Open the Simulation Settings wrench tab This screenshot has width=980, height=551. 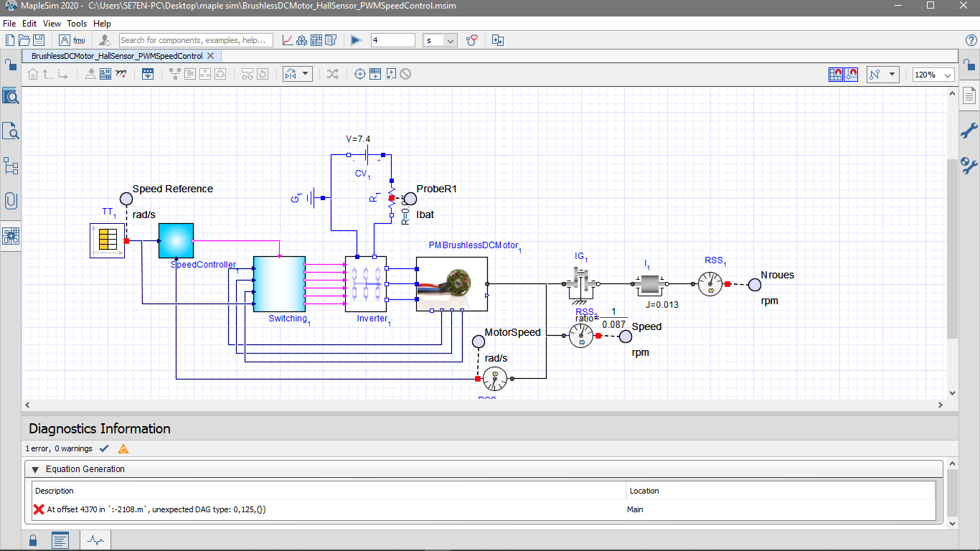969,166
